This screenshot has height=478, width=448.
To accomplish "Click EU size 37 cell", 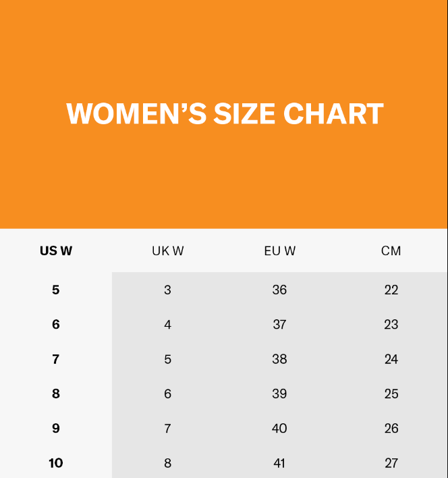I will tap(279, 324).
